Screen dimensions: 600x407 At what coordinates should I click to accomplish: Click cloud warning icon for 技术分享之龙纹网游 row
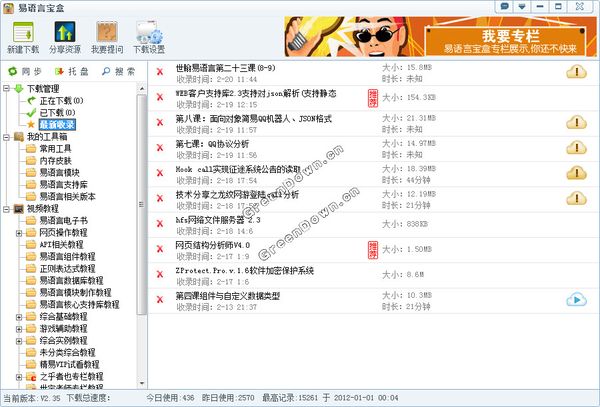point(576,198)
